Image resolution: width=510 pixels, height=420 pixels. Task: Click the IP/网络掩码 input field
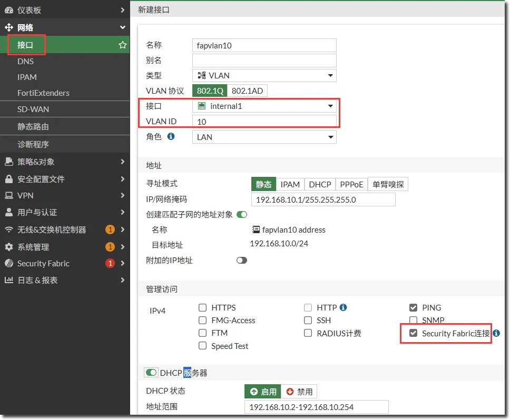pyautogui.click(x=323, y=199)
